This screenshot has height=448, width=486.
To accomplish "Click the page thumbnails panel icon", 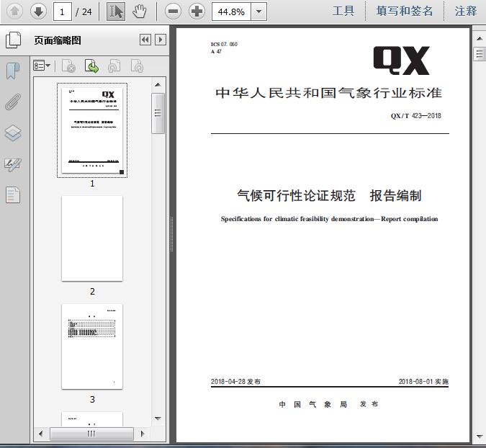I will 14,40.
